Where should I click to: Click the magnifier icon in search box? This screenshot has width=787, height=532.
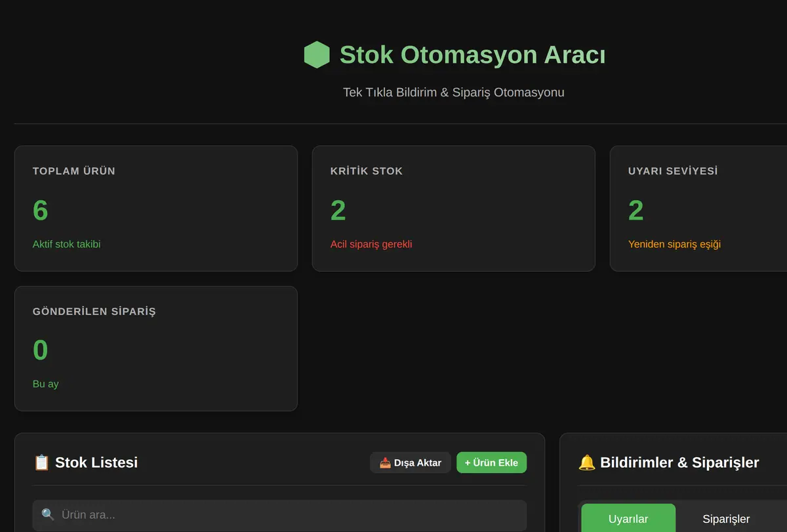click(x=48, y=515)
